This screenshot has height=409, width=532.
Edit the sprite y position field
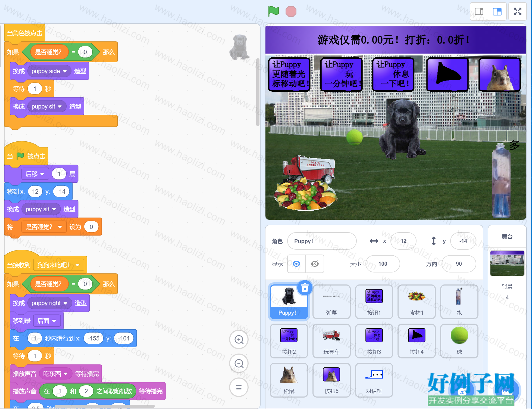tap(463, 241)
